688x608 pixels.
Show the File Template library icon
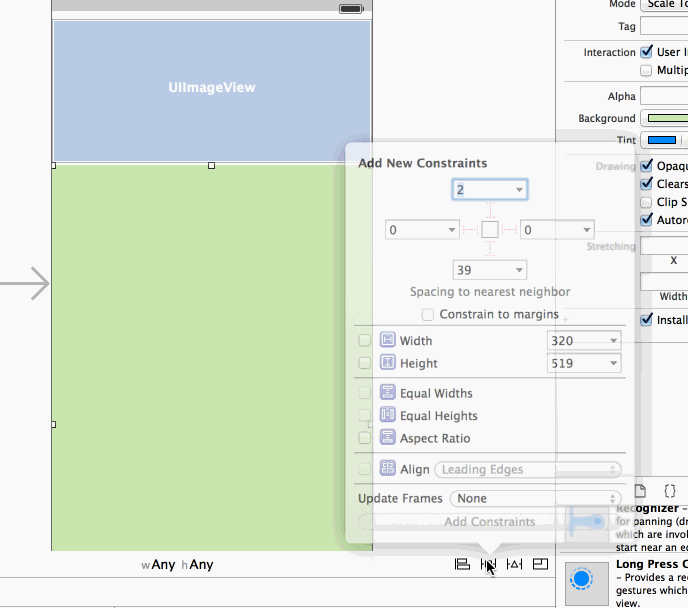click(x=640, y=490)
